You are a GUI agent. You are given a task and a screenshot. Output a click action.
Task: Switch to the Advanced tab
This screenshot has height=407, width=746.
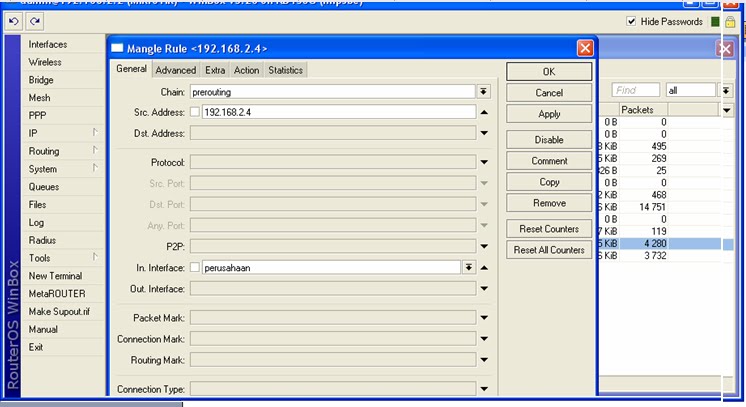point(176,70)
